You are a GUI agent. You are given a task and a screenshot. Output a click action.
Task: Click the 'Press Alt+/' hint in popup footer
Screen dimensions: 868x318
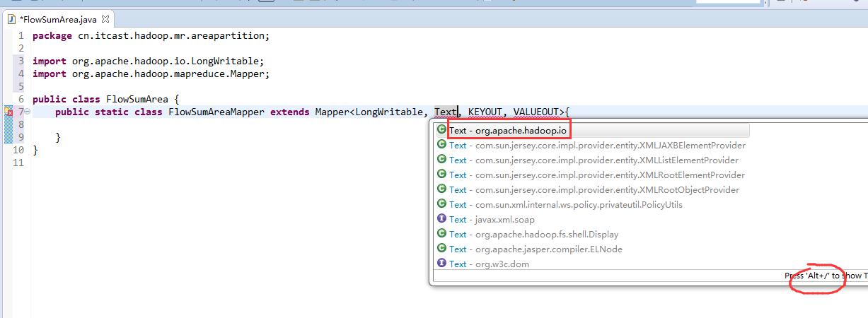click(x=826, y=276)
